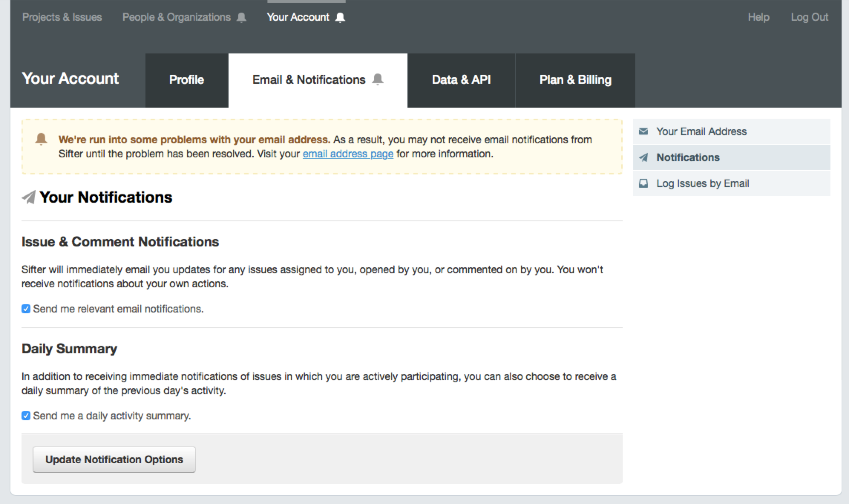The height and width of the screenshot is (504, 849).
Task: Click the paper plane icon beside Your Notifications heading
Action: (29, 197)
